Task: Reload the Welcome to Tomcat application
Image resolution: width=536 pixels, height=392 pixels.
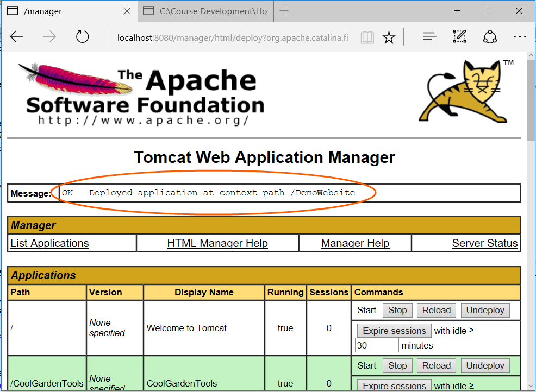Action: [437, 310]
